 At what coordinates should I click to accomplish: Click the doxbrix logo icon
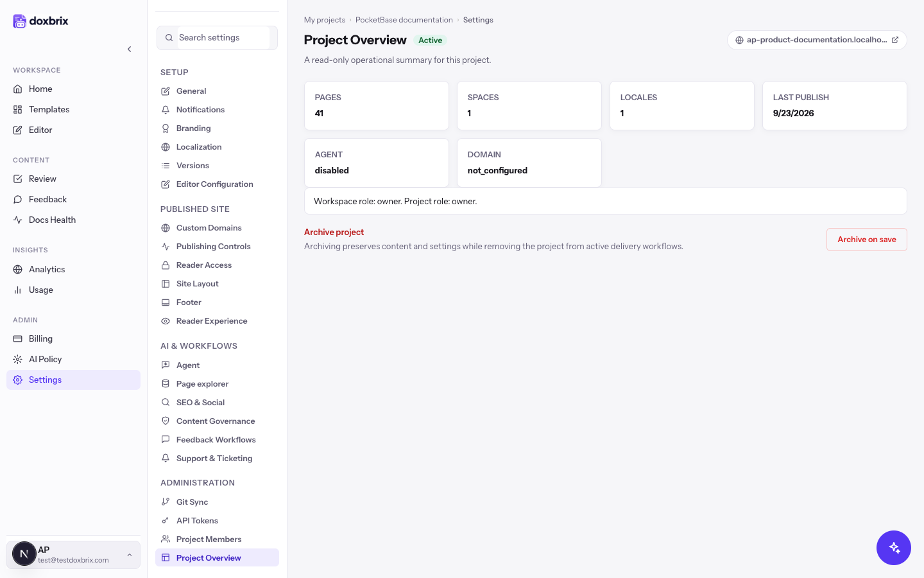(20, 21)
